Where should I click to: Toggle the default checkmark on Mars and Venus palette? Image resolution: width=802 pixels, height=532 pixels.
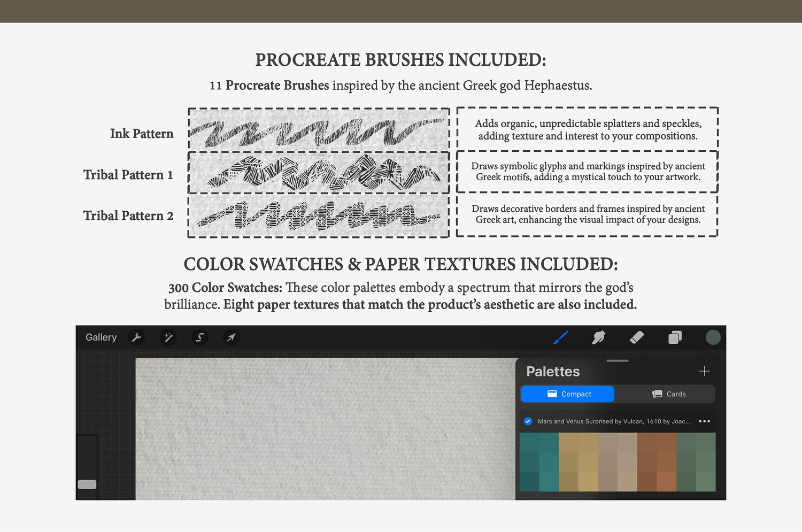pyautogui.click(x=528, y=421)
